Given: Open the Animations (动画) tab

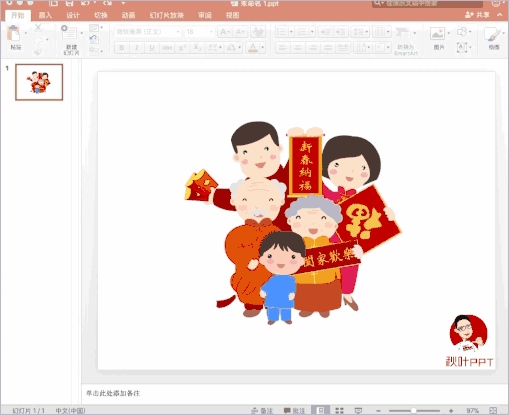Looking at the screenshot, I should (128, 15).
